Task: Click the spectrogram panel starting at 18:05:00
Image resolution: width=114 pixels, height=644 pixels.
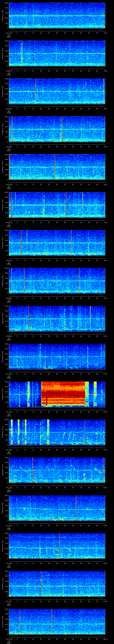Action: point(57,167)
